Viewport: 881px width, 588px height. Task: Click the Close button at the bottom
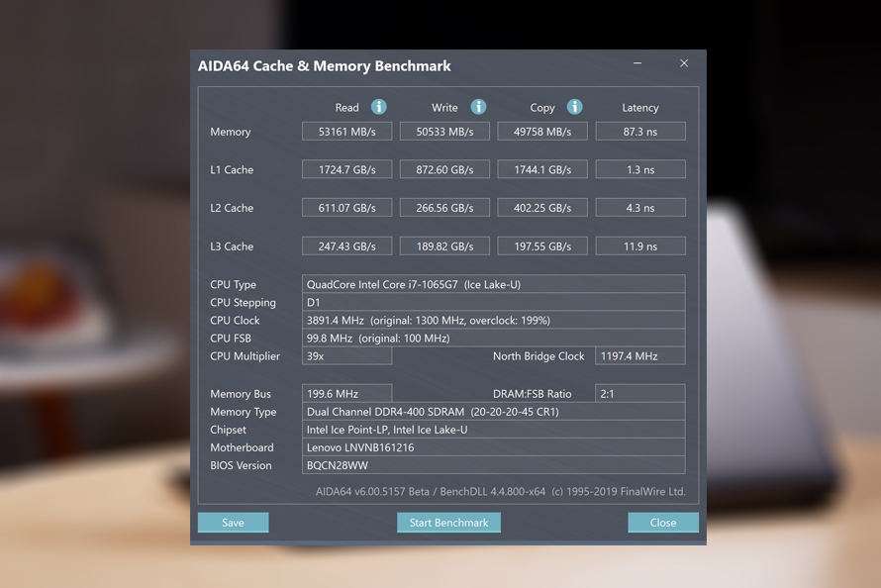663,523
